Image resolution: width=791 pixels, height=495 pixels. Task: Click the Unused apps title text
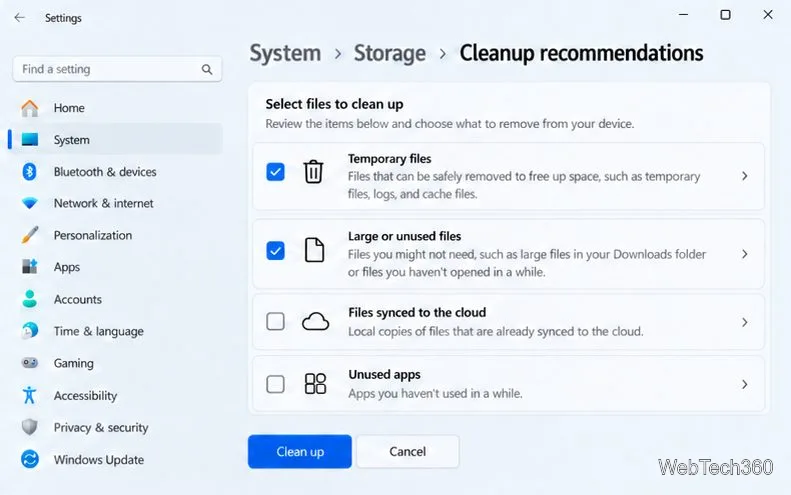pyautogui.click(x=384, y=374)
